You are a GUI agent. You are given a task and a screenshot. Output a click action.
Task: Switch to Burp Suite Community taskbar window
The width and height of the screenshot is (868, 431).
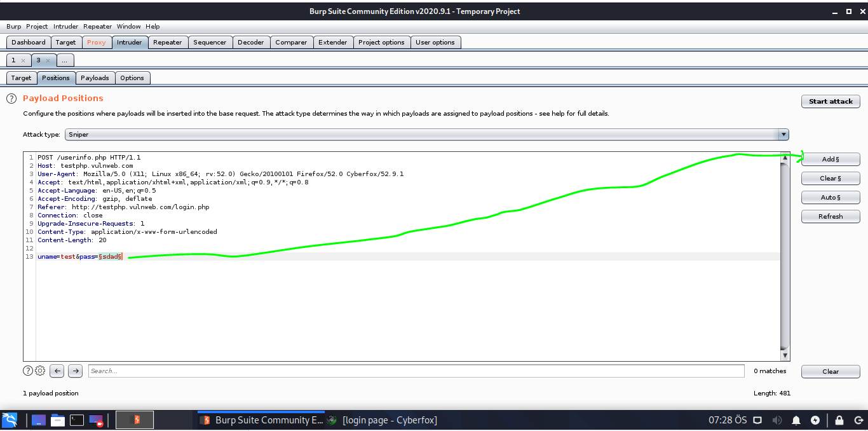261,420
